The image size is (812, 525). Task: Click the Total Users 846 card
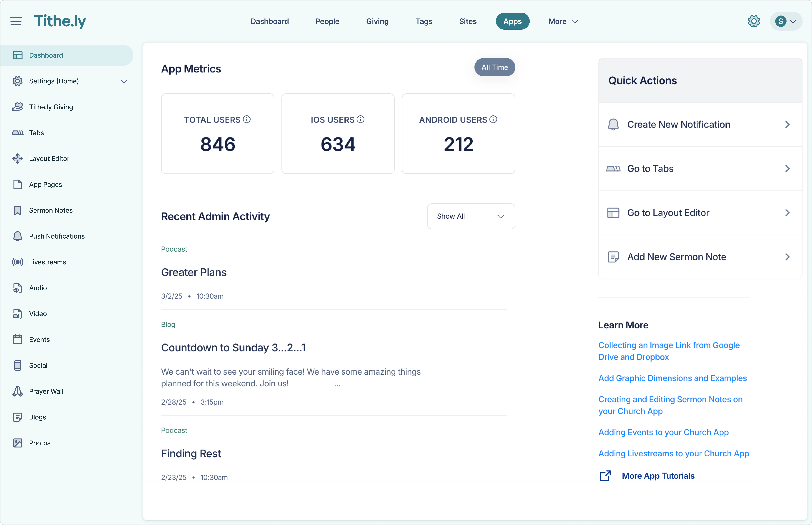tap(217, 134)
